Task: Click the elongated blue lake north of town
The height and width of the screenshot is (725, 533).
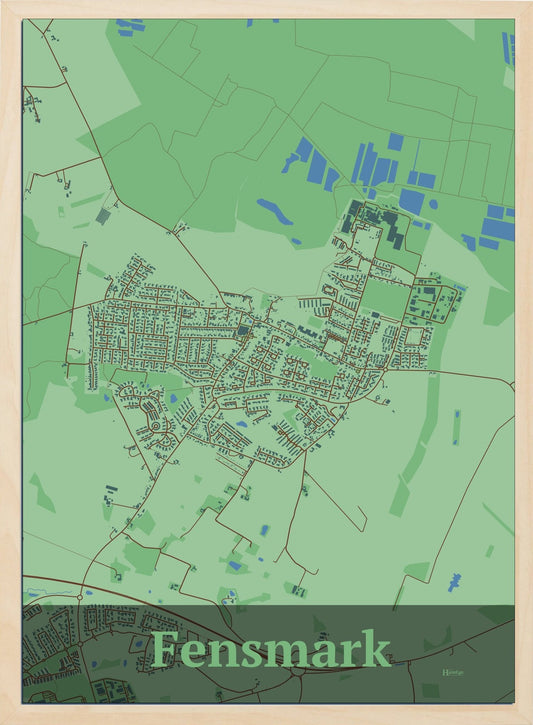Action: click(274, 211)
